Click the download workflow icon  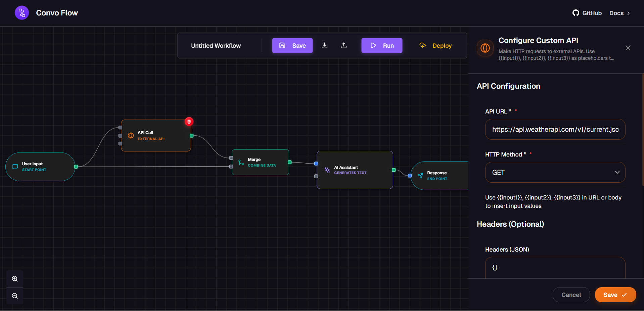(x=324, y=45)
